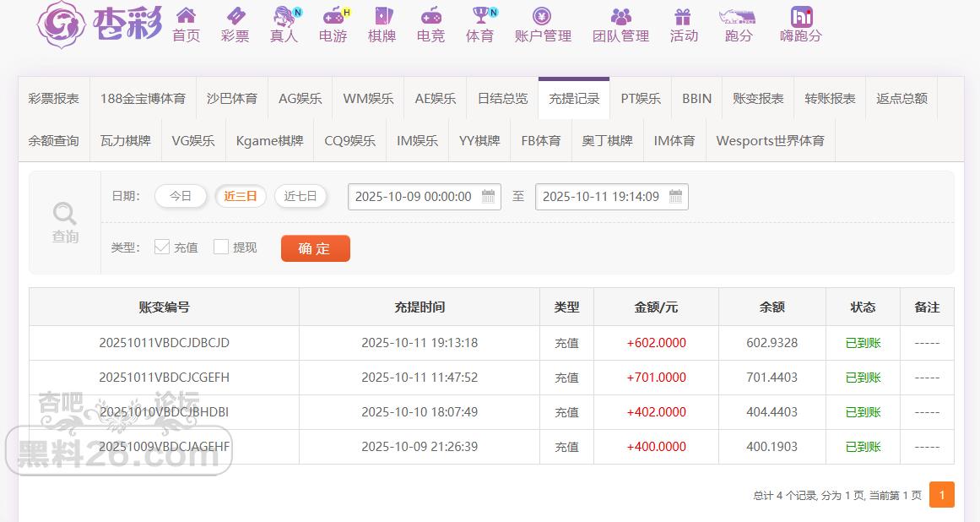Open the 团队管理 team icon
The image size is (980, 522).
click(620, 16)
